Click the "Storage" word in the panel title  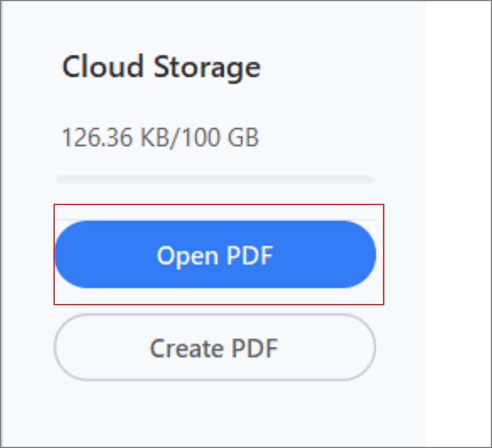pyautogui.click(x=207, y=68)
